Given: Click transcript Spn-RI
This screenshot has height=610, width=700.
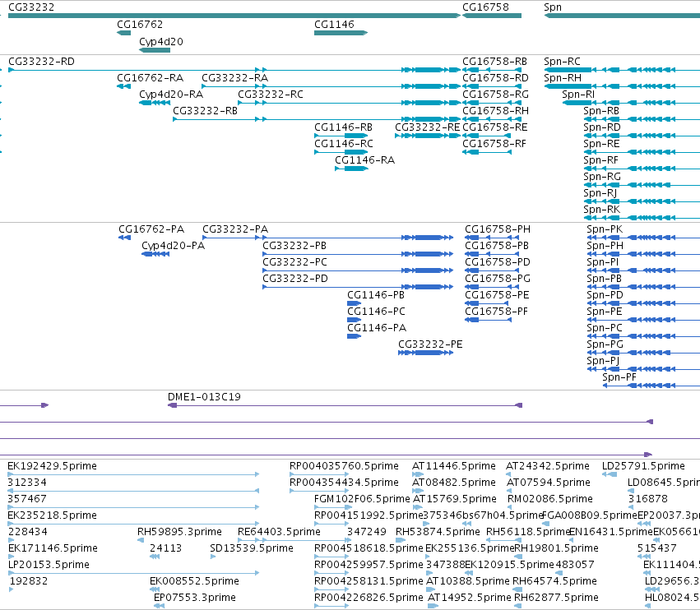Looking at the screenshot, I should coord(578,95).
